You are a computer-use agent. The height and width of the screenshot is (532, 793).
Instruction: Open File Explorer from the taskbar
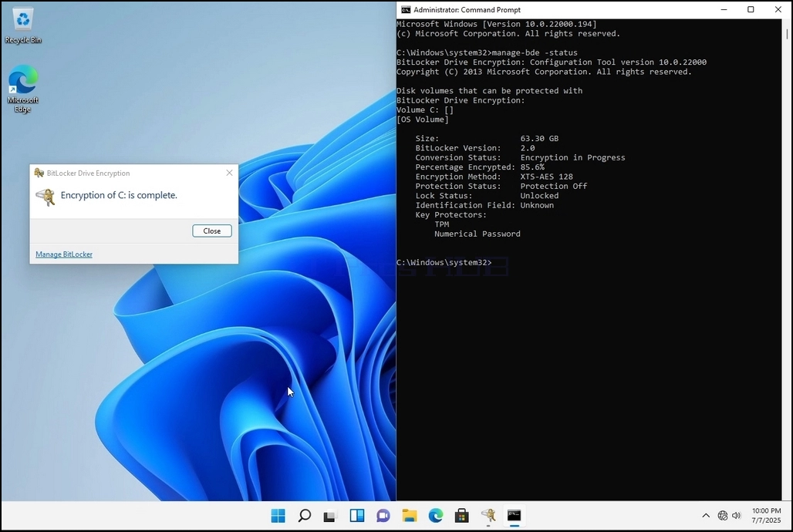tap(410, 515)
